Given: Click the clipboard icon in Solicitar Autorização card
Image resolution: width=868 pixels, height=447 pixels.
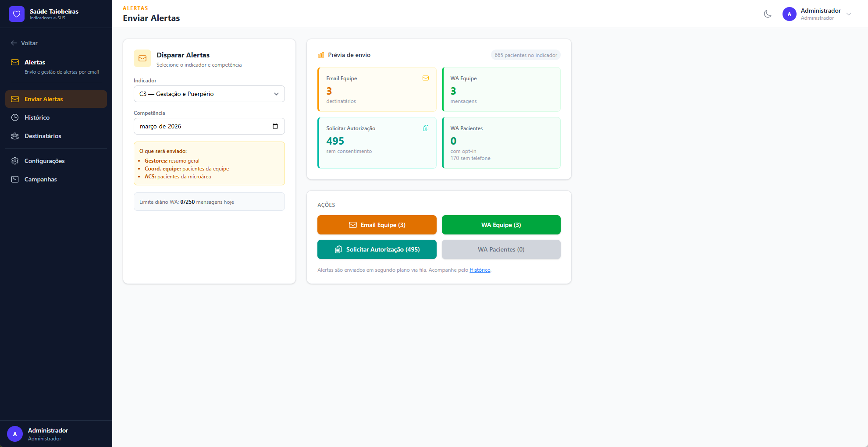Looking at the screenshot, I should click(425, 128).
